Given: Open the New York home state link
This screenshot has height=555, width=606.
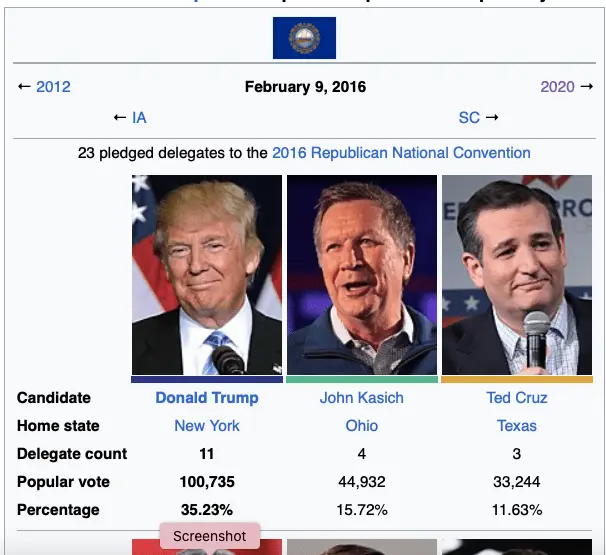Looking at the screenshot, I should coord(207,426).
